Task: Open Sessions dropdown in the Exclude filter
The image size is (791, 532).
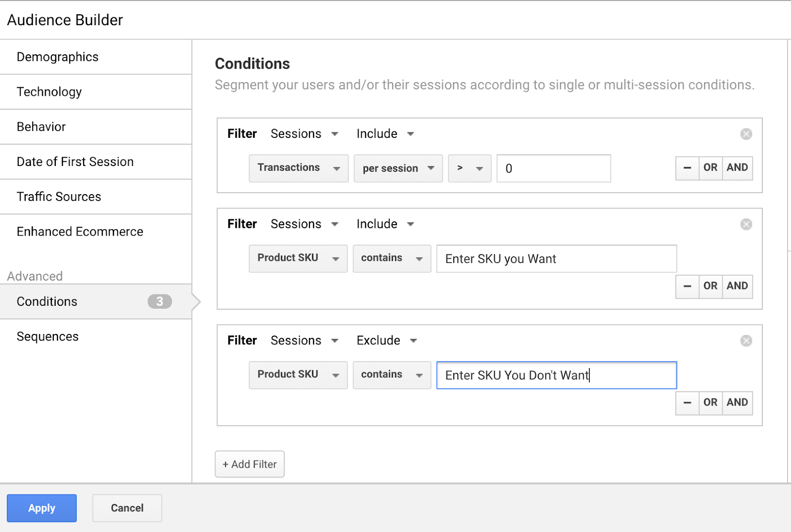Action: coord(305,341)
